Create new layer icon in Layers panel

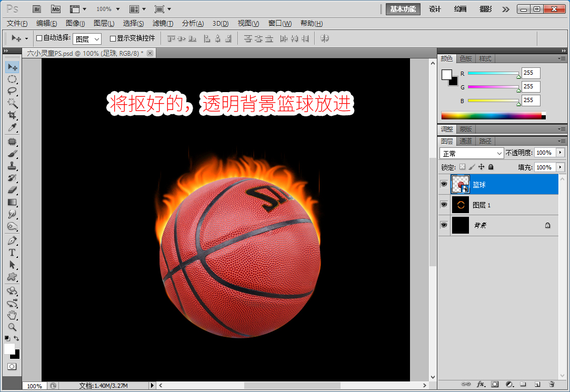click(537, 384)
